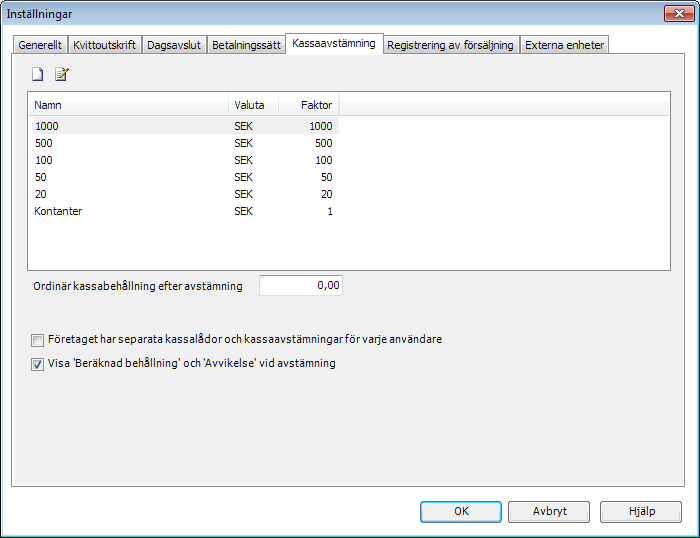The image size is (700, 538).
Task: Click Faktor value 1 in Kontanter row
Action: click(330, 211)
